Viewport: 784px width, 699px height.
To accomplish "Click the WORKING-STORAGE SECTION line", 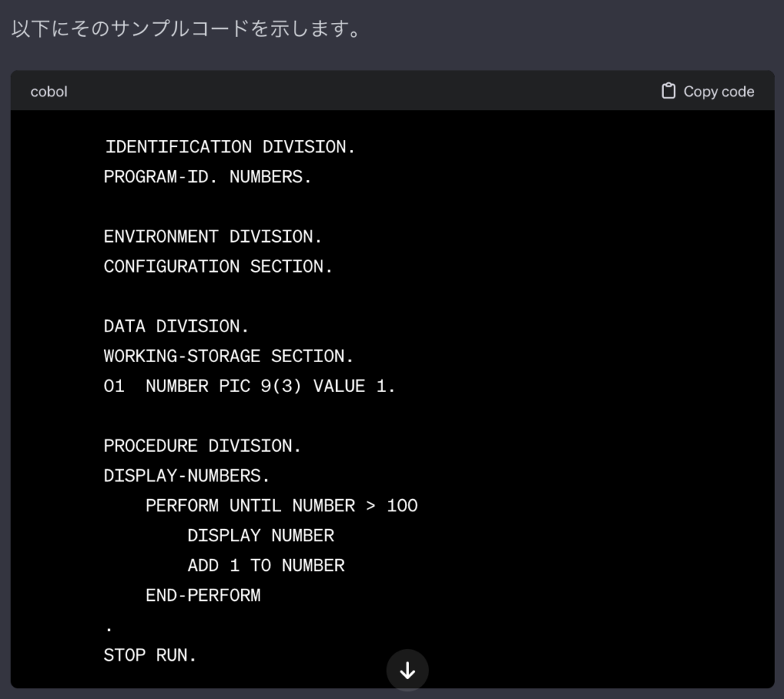I will pos(229,356).
